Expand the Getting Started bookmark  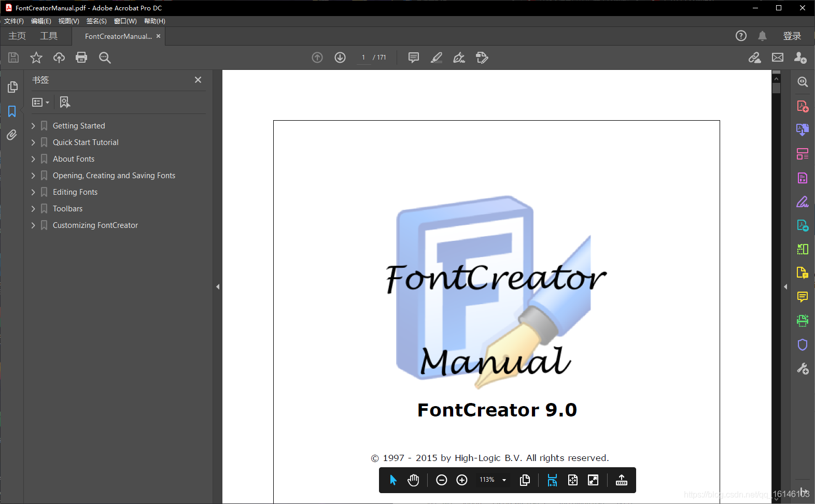33,126
